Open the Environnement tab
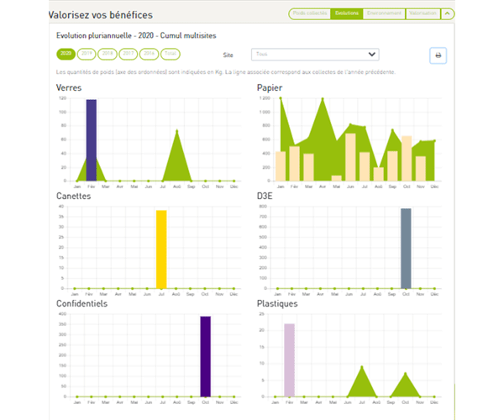 [x=384, y=13]
